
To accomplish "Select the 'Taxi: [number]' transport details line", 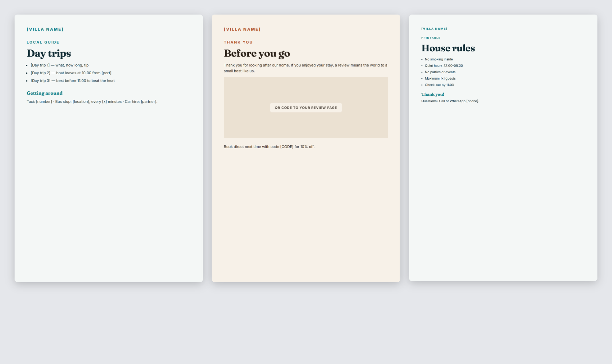I will [x=92, y=102].
